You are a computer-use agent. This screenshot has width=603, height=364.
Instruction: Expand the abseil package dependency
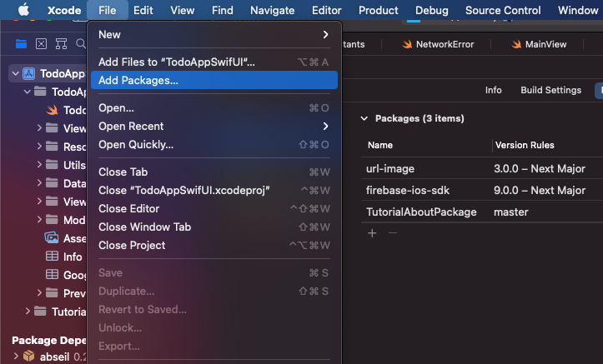click(x=16, y=356)
